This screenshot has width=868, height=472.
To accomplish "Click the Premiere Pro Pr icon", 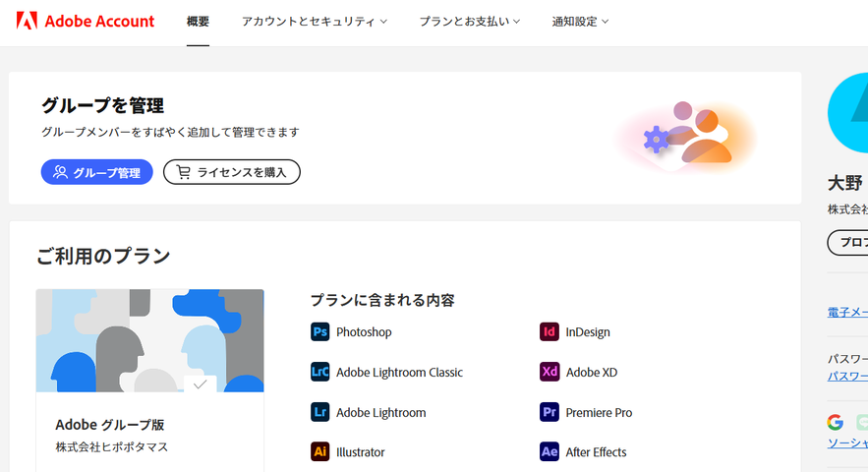I will pos(550,412).
